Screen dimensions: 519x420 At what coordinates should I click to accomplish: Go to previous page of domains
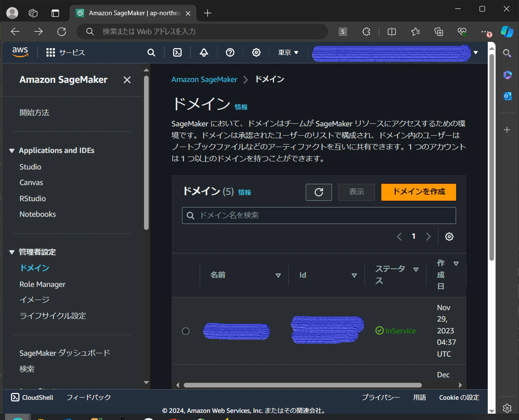click(399, 237)
